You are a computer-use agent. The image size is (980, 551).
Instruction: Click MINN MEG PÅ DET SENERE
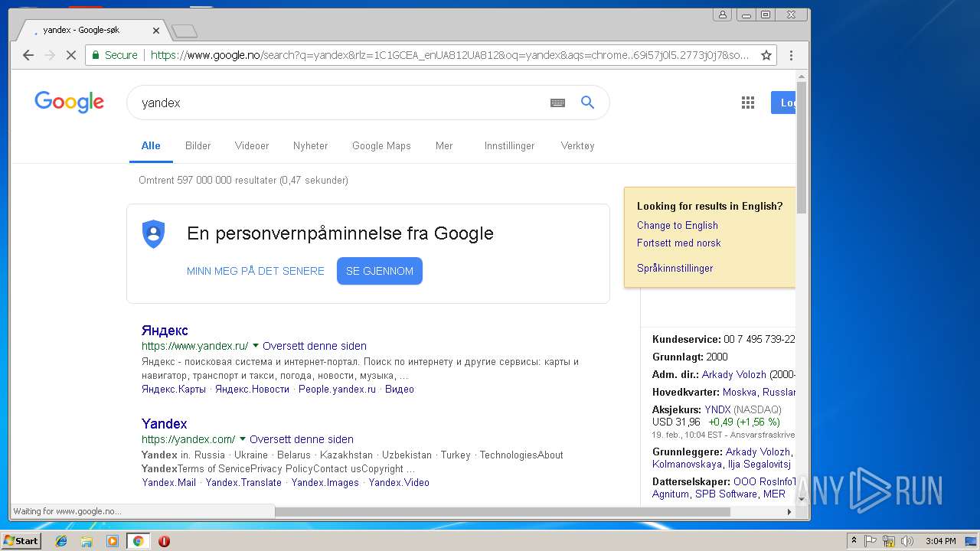tap(256, 271)
